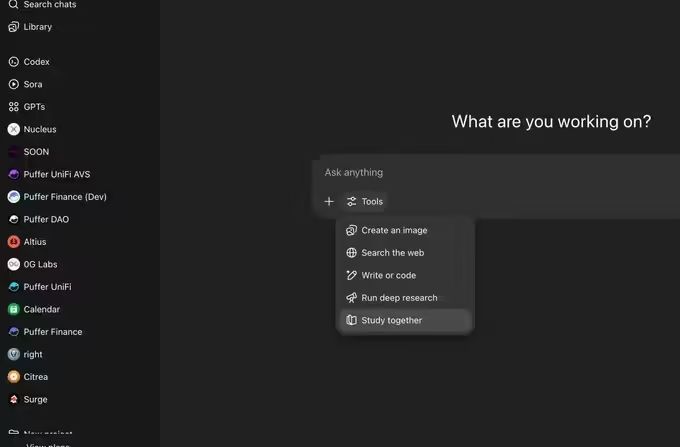Screen dimensions: 680x447
Task: Open Puffer Finance (Dev) chat
Action: 64,197
